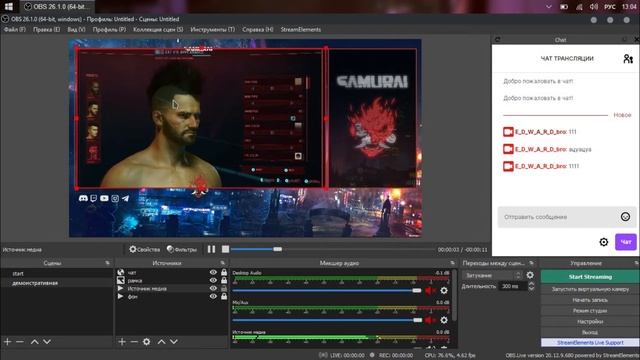Click the purple Чат send button
The image size is (640, 360).
(x=626, y=242)
